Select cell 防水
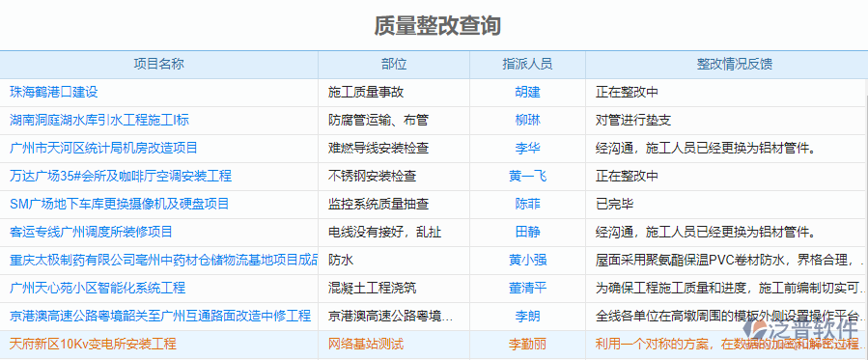The image size is (868, 360). tap(341, 260)
